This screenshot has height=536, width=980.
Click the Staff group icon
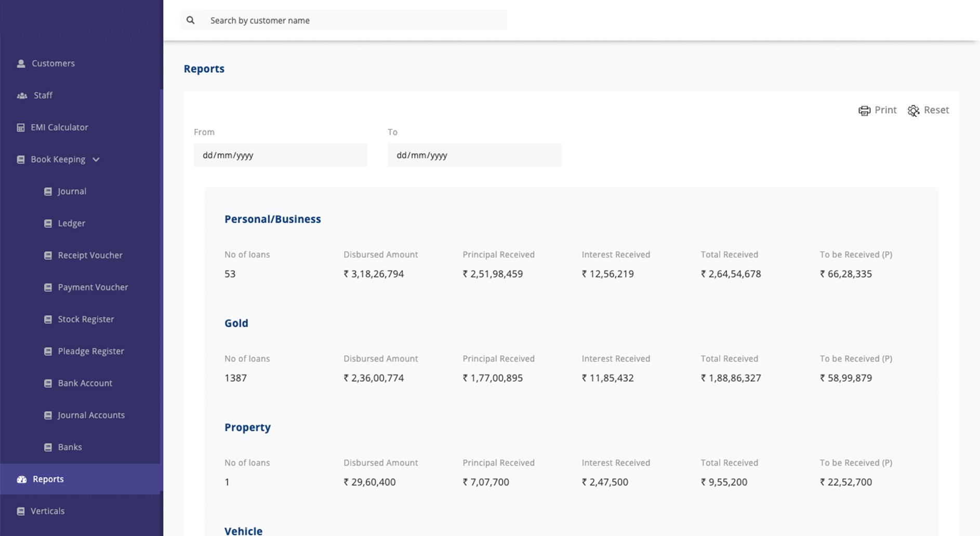(x=22, y=96)
